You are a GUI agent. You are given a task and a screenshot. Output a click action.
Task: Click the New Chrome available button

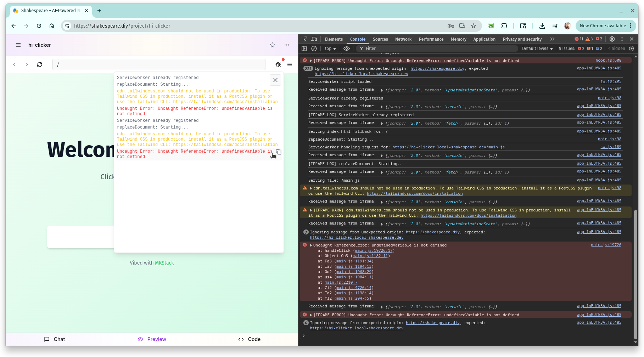coord(603,26)
